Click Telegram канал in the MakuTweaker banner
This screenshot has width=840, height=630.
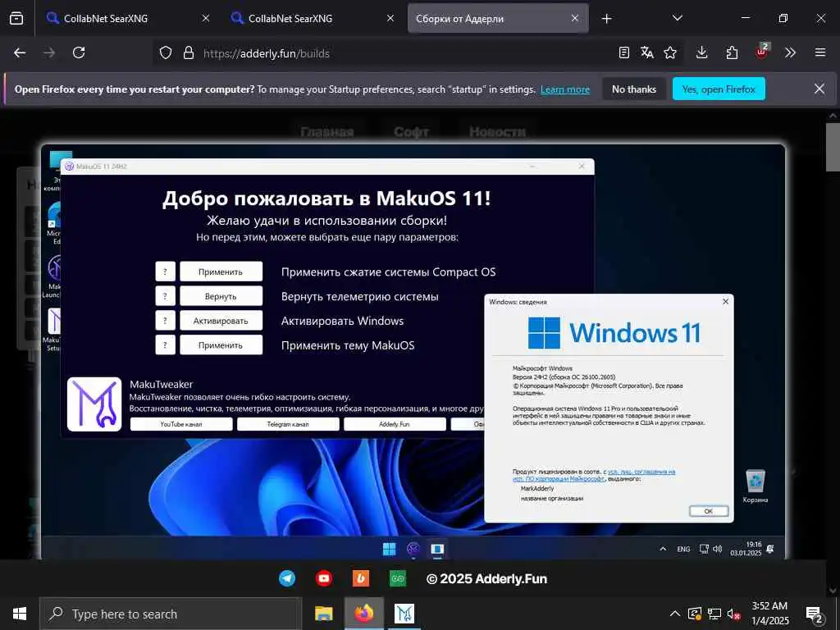click(x=288, y=424)
